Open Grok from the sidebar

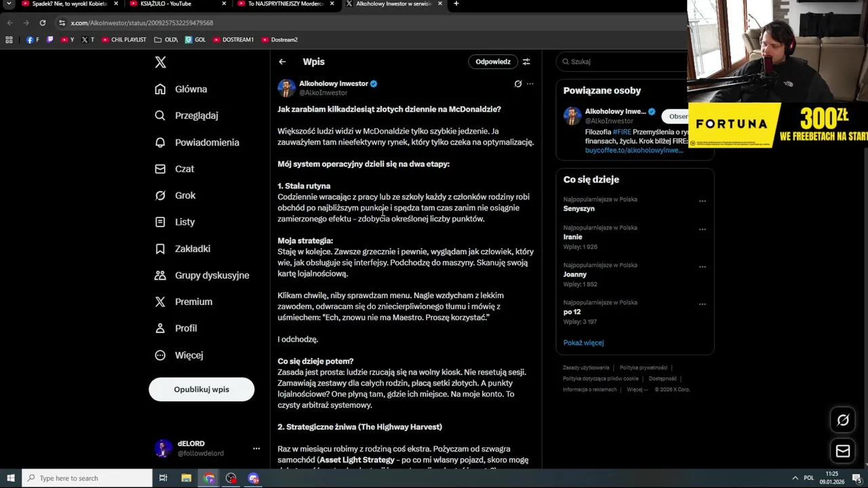(x=175, y=195)
